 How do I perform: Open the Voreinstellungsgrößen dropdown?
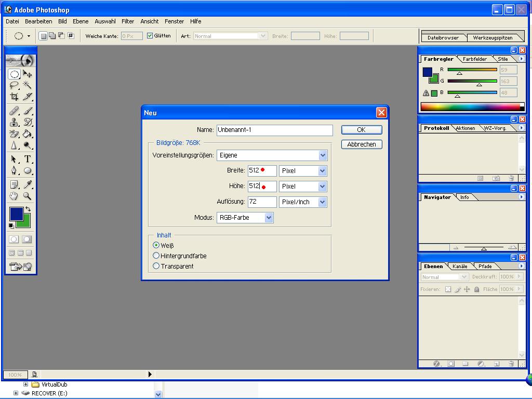click(x=323, y=155)
